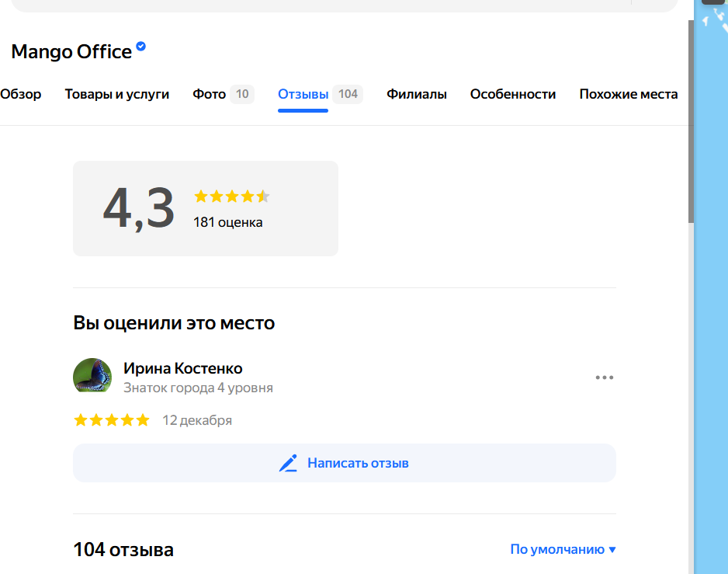Switch to Особенности tab
Image resolution: width=728 pixels, height=574 pixels.
pyautogui.click(x=512, y=94)
